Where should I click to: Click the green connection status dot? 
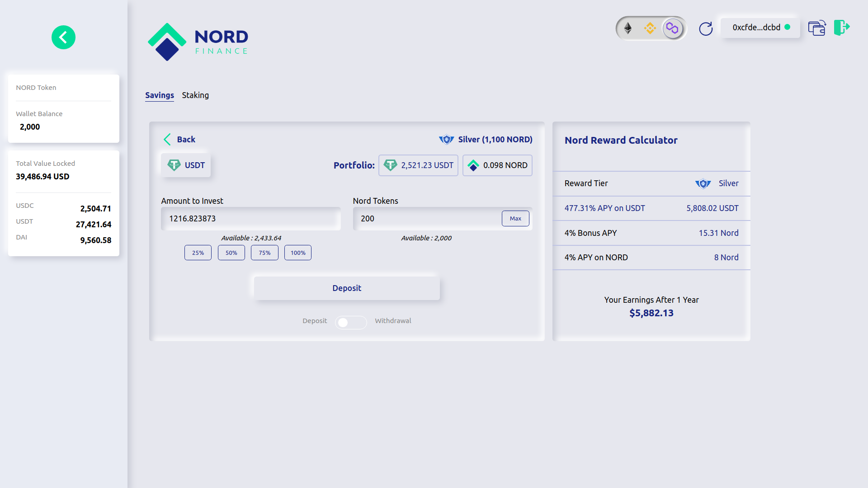788,27
